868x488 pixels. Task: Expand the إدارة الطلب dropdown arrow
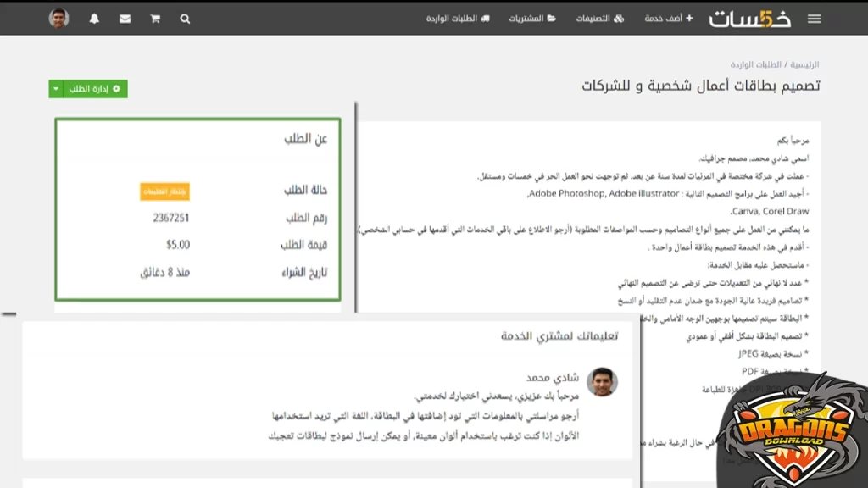(56, 88)
